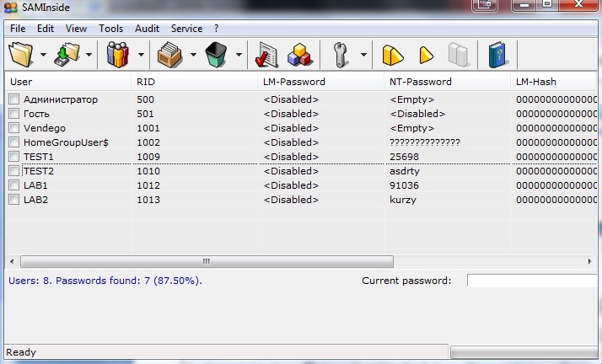Select the HomeGroupUser$ user name

point(66,142)
